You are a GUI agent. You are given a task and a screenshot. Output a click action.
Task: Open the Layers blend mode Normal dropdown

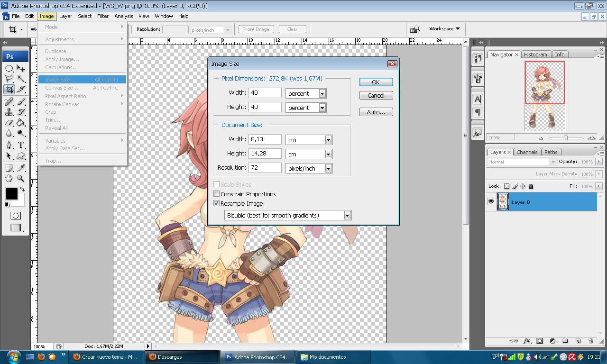521,162
